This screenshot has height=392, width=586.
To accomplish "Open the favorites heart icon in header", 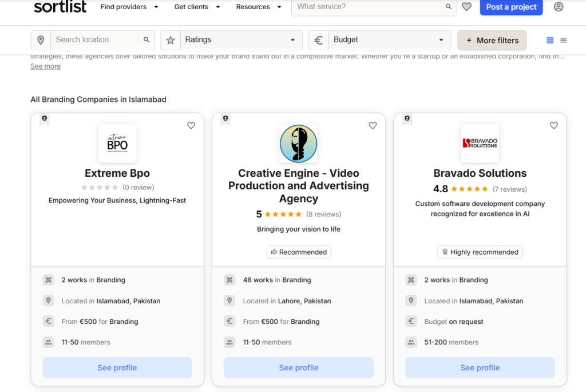I will (x=466, y=6).
